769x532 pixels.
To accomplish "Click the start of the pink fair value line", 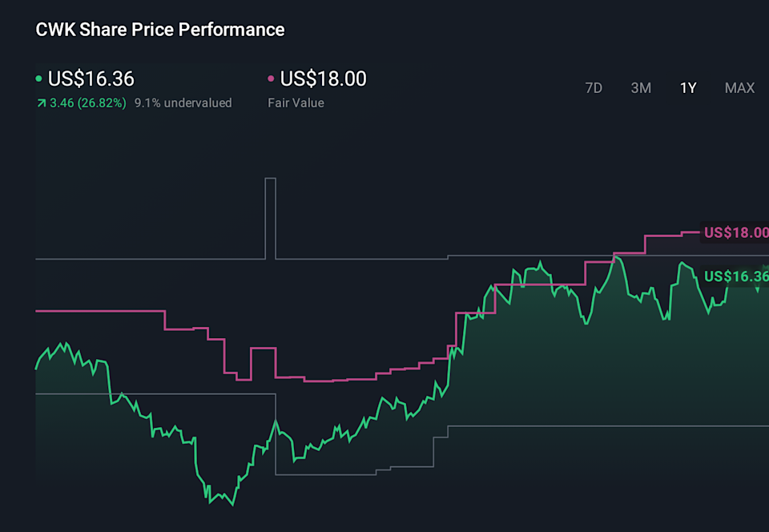I will click(x=37, y=311).
